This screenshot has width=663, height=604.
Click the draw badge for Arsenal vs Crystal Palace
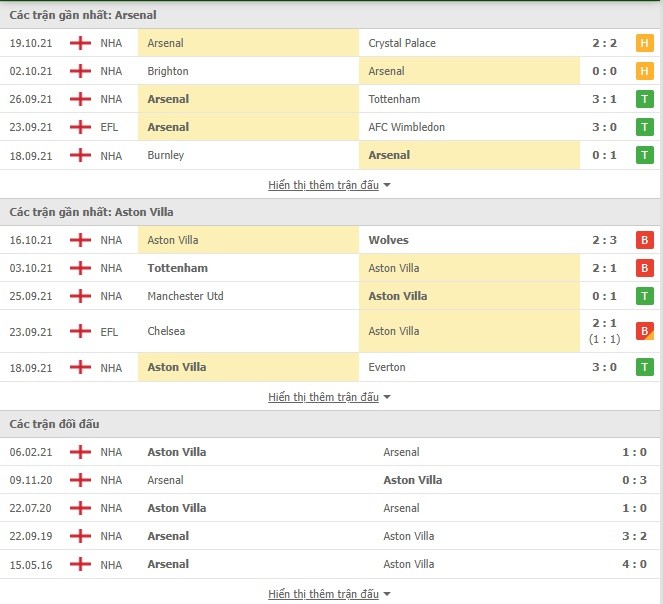click(644, 43)
